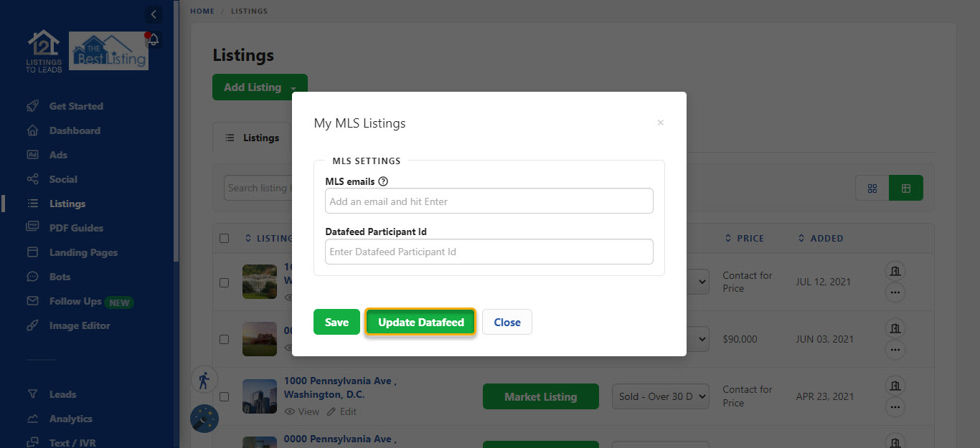Click the PDF Guides icon
The width and height of the screenshot is (980, 448).
32,228
